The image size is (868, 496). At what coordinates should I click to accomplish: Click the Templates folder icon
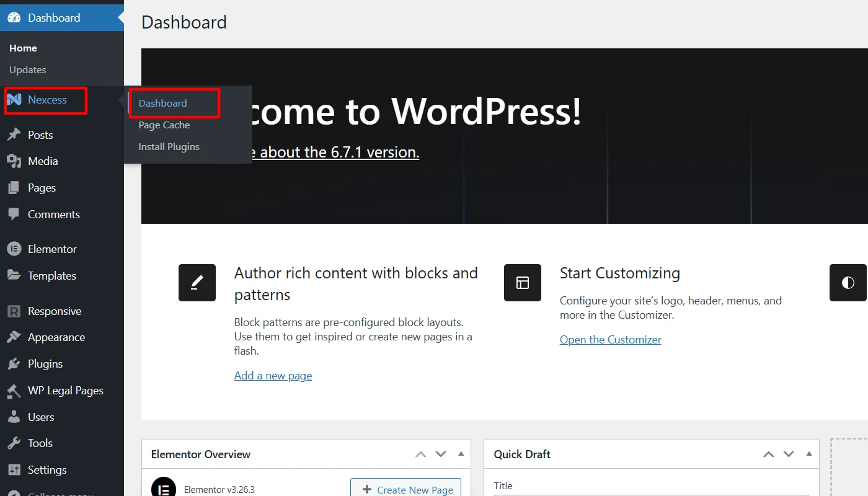click(x=14, y=275)
